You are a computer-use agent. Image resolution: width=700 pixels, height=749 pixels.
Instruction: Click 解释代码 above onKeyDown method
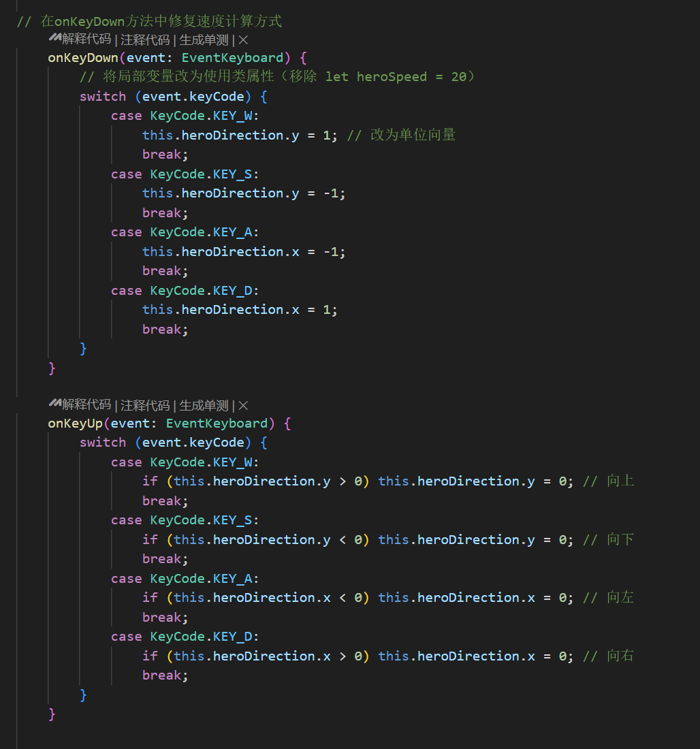[x=86, y=39]
